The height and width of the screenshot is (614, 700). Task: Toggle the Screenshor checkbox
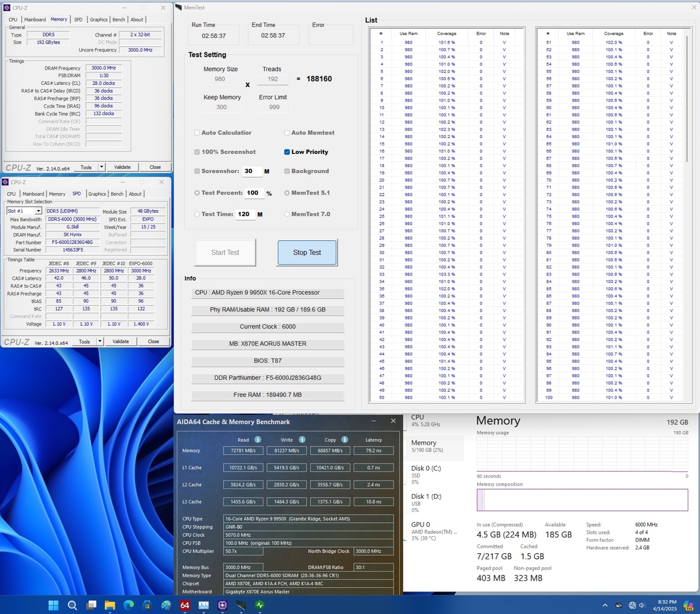(197, 171)
